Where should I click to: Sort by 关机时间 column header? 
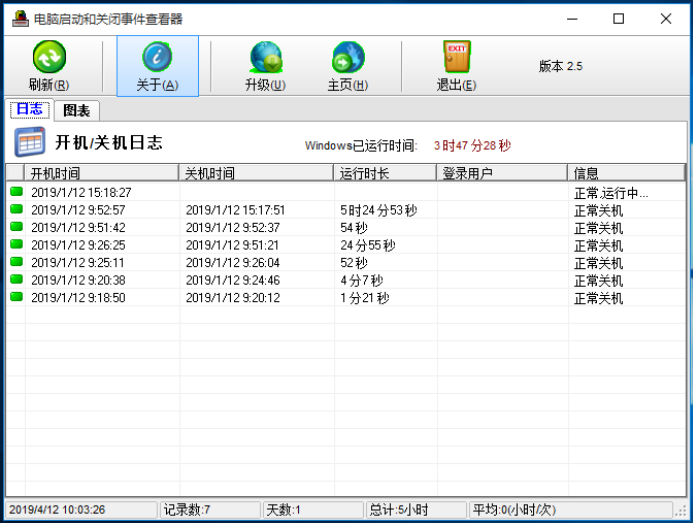point(256,173)
